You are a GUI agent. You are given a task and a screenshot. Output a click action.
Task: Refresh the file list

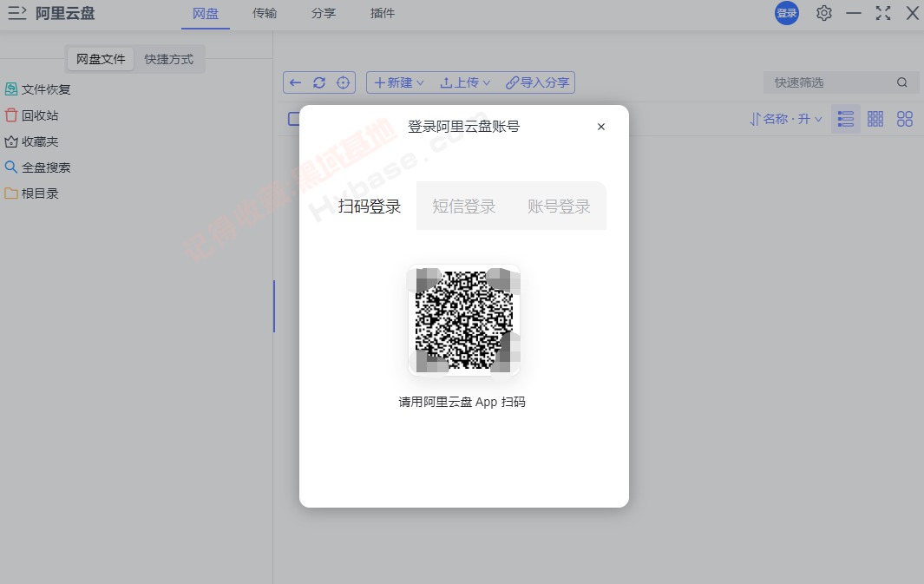pos(319,82)
